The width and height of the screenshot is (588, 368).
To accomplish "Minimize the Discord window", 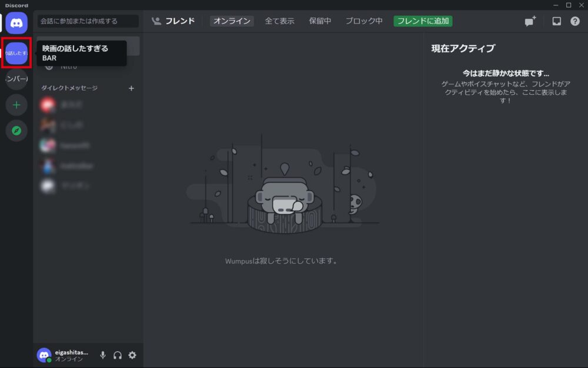I will coord(556,5).
